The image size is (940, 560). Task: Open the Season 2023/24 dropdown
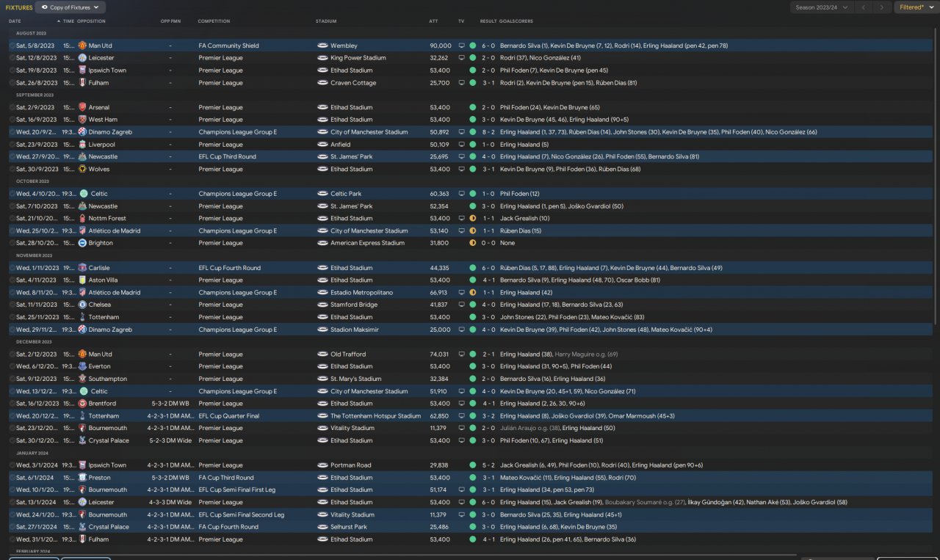[x=822, y=7]
